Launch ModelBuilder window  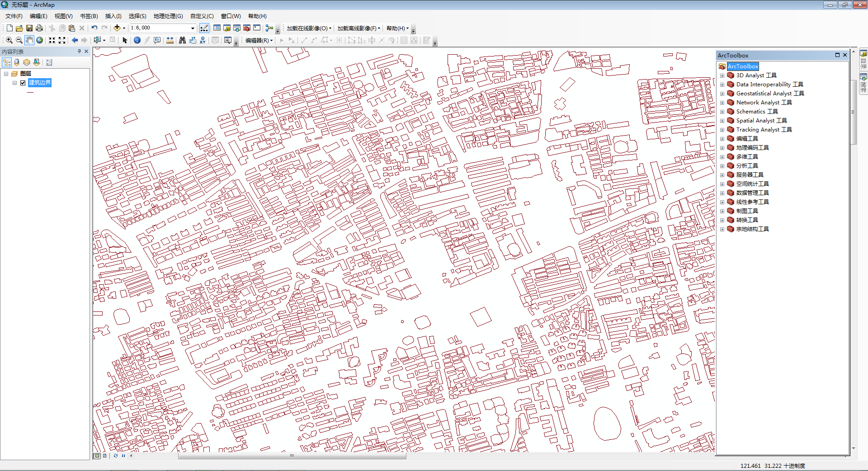click(269, 28)
